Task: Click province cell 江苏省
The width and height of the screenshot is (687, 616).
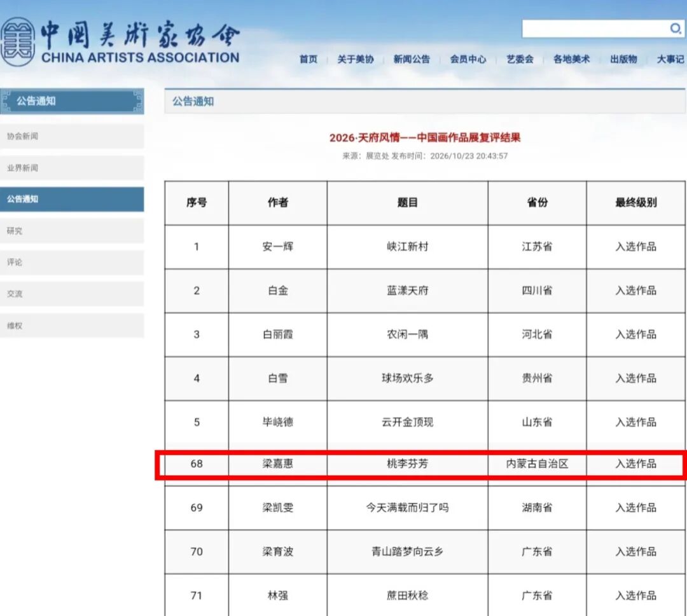Action: (537, 247)
